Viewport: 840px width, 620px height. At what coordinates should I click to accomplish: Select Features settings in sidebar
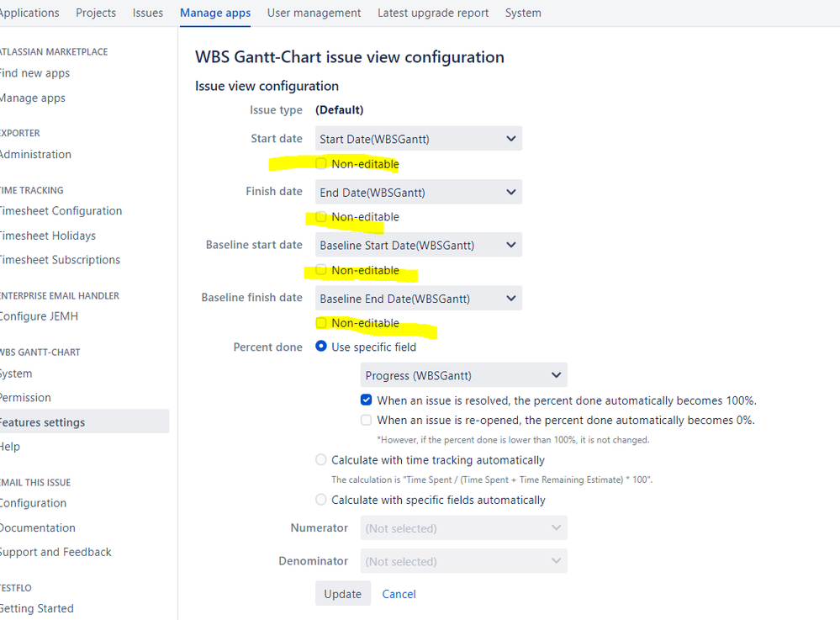coord(84,421)
